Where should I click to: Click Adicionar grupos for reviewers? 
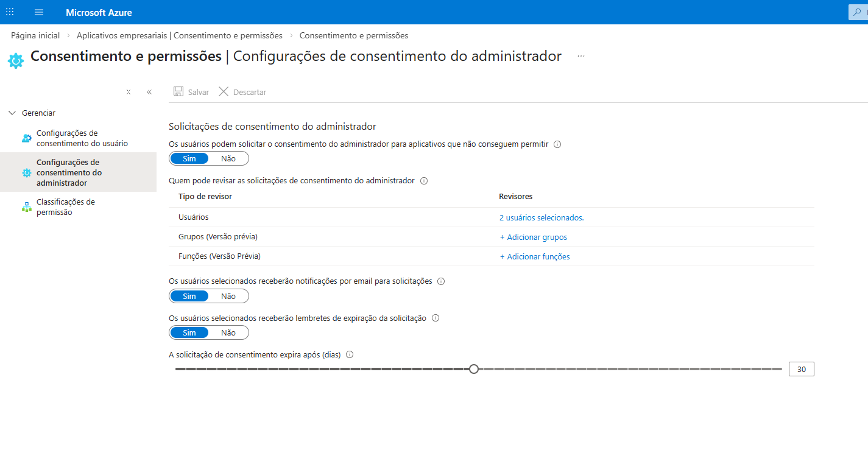point(533,237)
